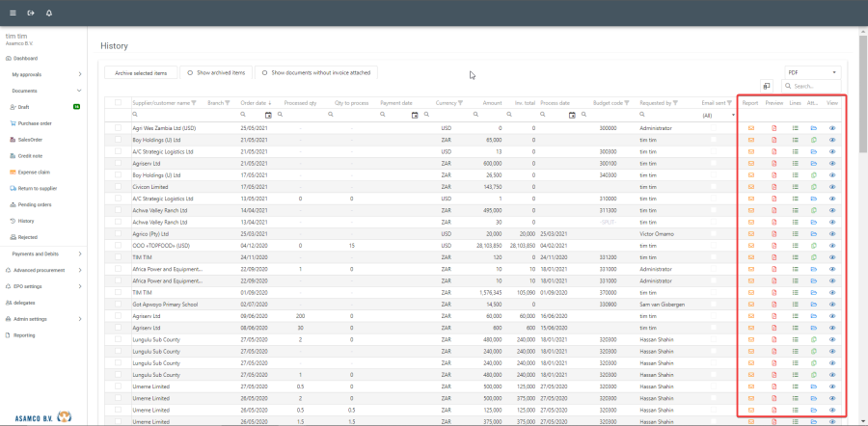This screenshot has width=868, height=426.
Task: Open the PDF export format dropdown
Action: (812, 72)
